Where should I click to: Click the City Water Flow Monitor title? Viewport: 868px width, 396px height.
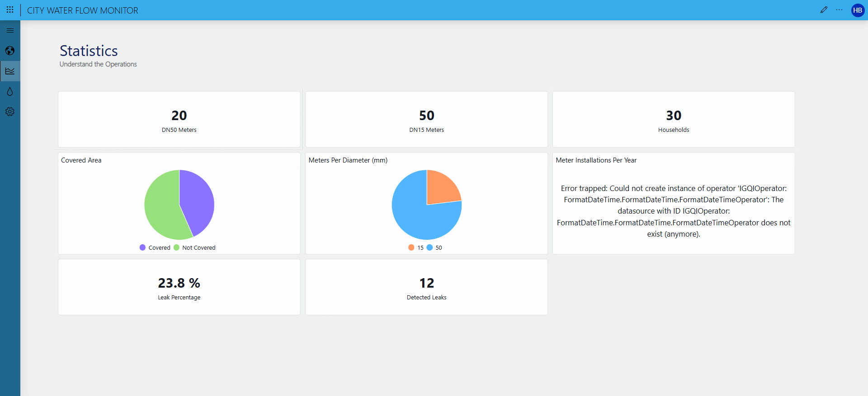[x=83, y=10]
